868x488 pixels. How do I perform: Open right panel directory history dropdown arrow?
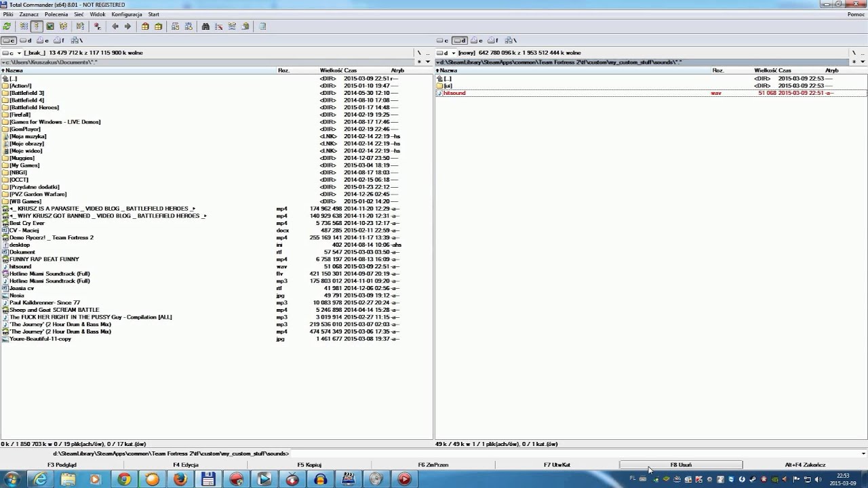click(863, 62)
